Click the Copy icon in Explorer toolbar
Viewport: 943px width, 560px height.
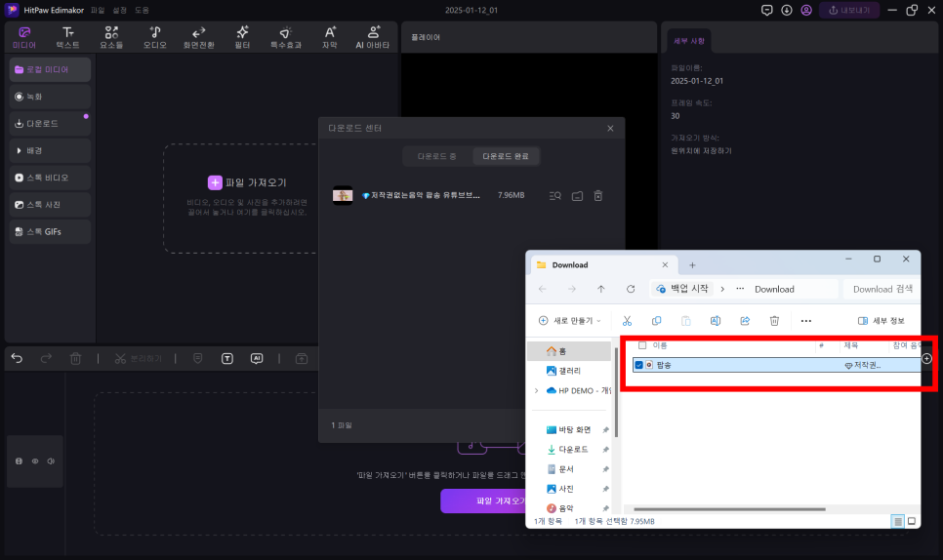pyautogui.click(x=657, y=321)
